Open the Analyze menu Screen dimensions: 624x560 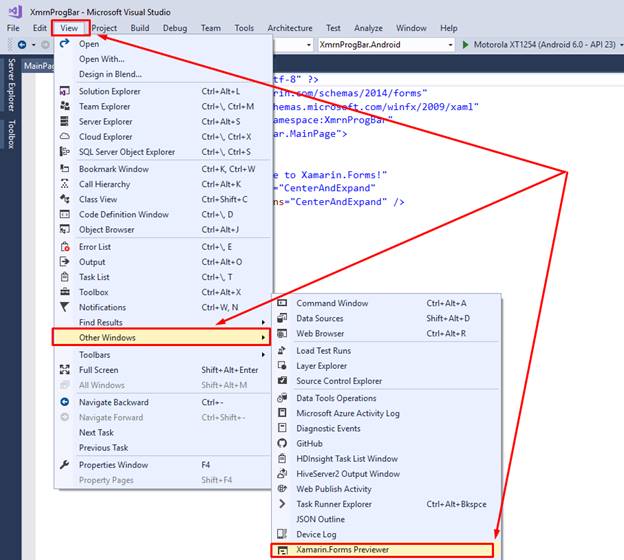pos(368,28)
